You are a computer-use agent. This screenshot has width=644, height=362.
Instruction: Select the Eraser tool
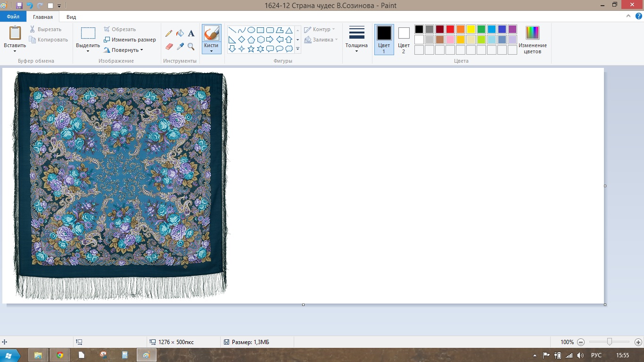click(169, 46)
